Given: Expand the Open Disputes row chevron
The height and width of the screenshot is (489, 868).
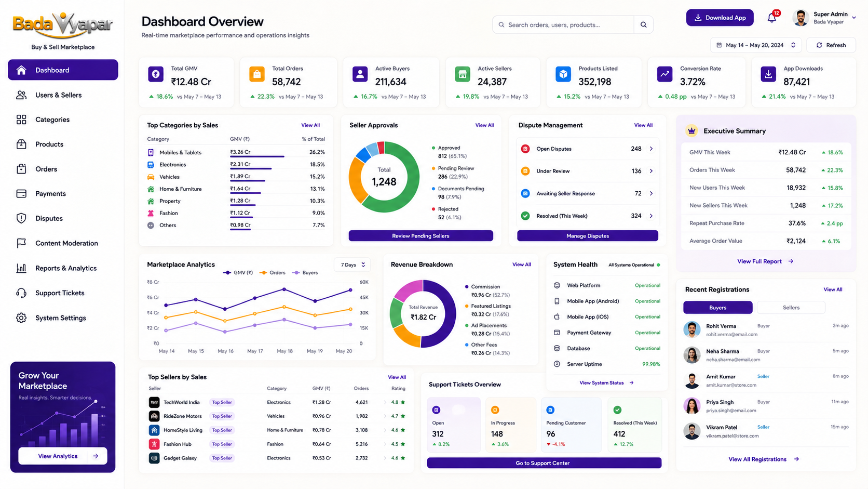Looking at the screenshot, I should (x=652, y=149).
